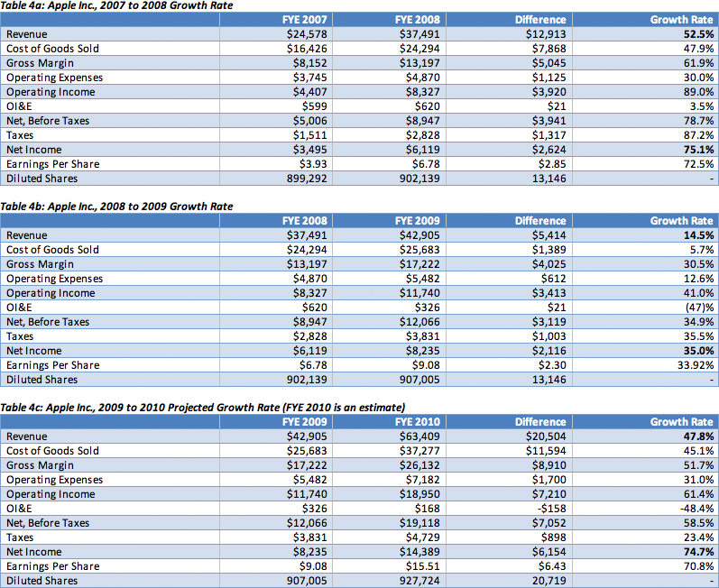Click the 89.0% operating income growth rate
The width and height of the screenshot is (719, 588).
699,92
